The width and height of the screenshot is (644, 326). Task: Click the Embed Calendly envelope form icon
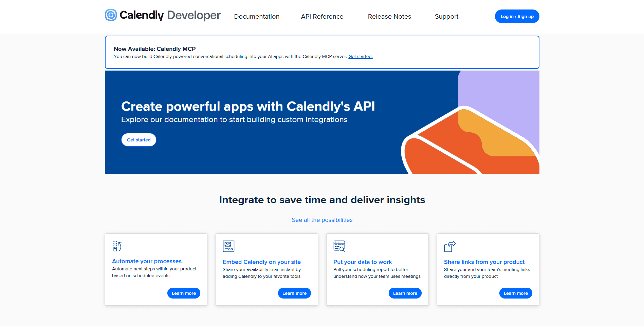228,246
